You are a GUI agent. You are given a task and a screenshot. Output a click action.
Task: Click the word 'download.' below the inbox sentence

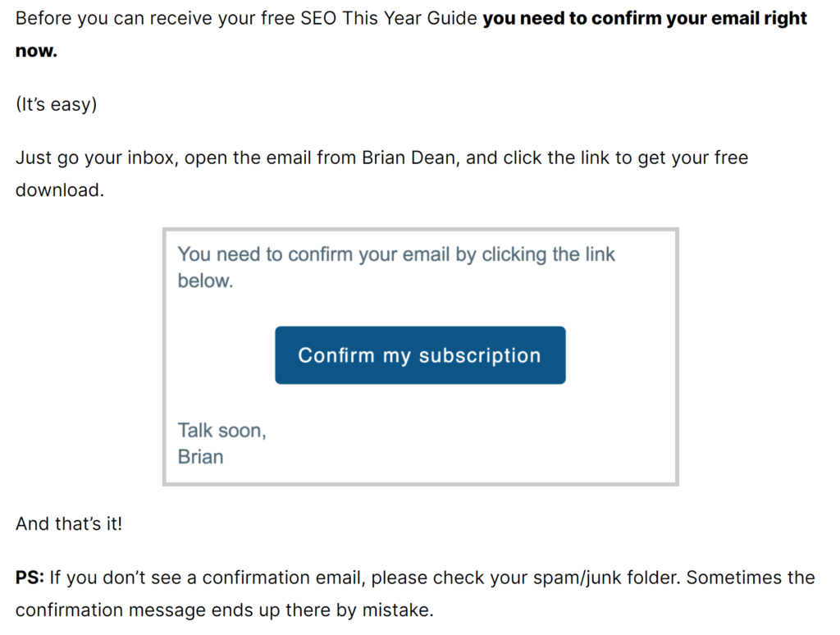point(59,190)
